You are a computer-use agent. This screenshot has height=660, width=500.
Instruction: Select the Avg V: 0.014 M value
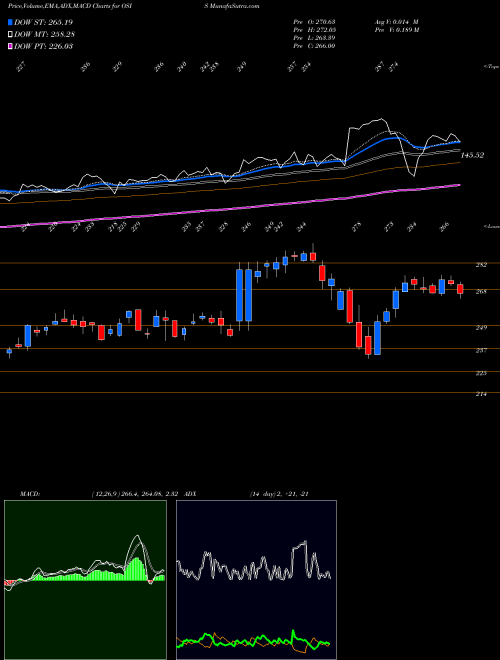(x=396, y=22)
